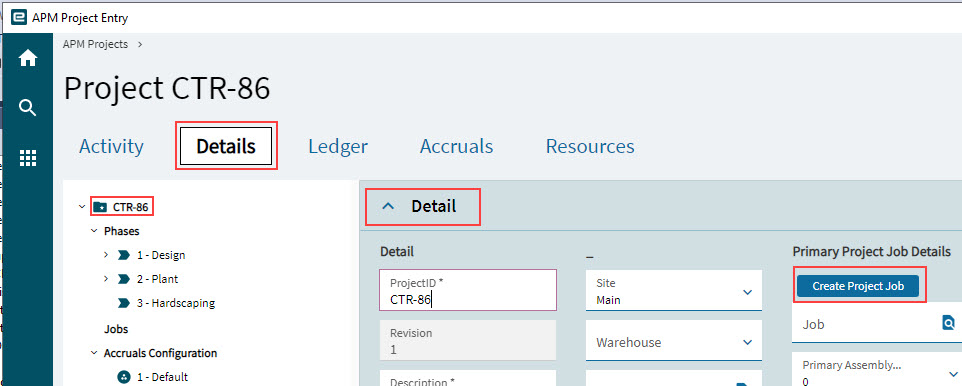Expand the 1 - Design phase node
962x386 pixels.
pos(106,255)
